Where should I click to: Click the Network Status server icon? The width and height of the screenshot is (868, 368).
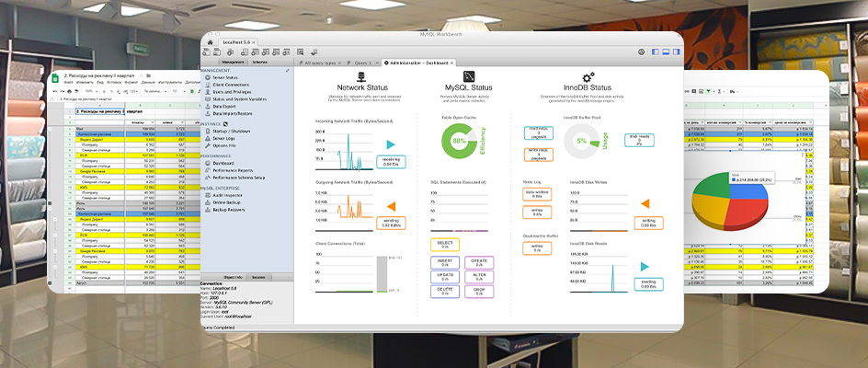click(362, 76)
